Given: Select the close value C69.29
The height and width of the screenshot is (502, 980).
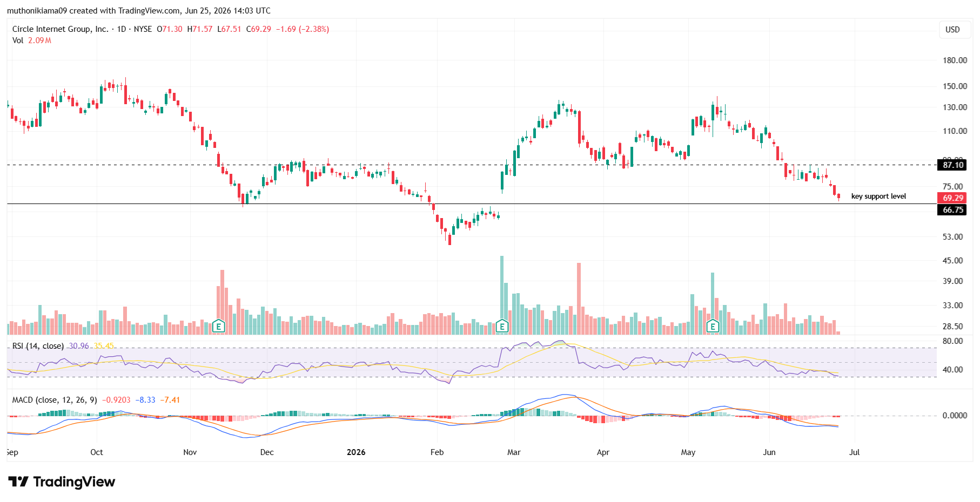Looking at the screenshot, I should pyautogui.click(x=259, y=29).
